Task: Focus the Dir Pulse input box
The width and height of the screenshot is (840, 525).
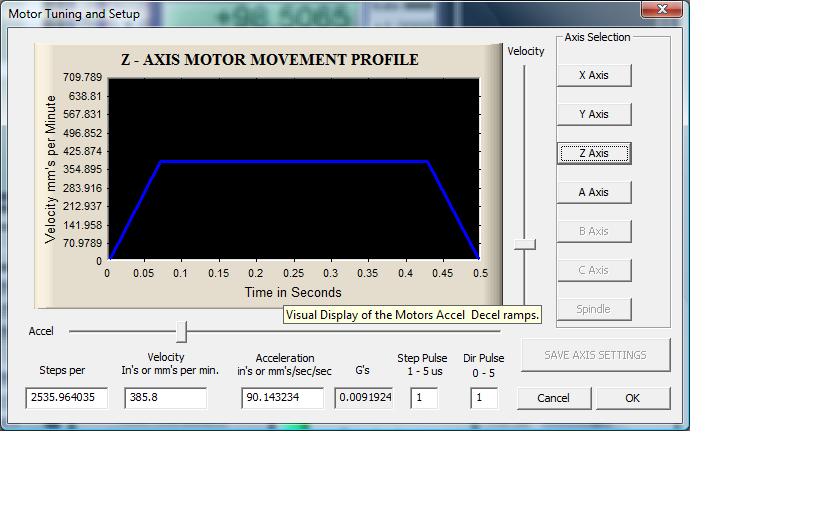Action: tap(484, 398)
